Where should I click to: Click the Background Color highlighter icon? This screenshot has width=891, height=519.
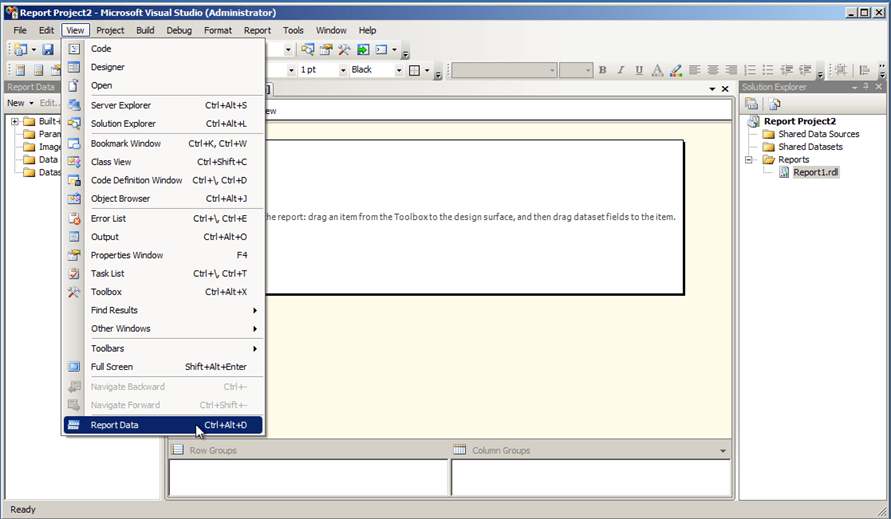[x=676, y=70]
